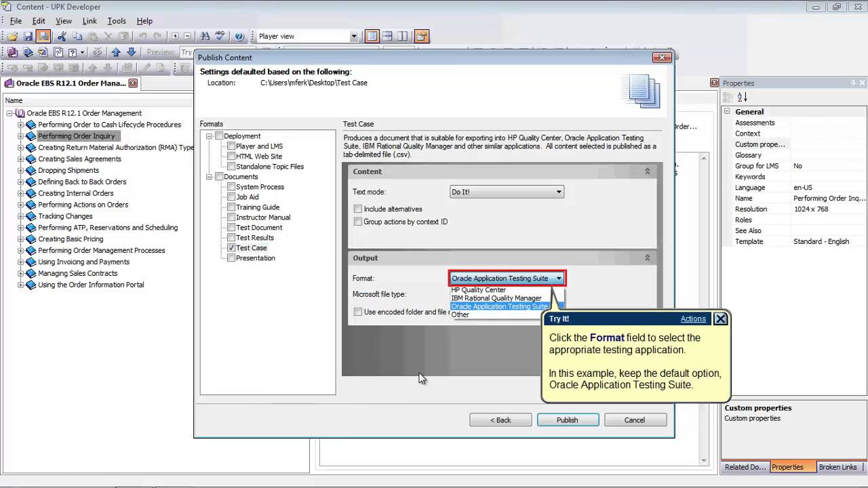Uncheck the Test Case format
Image resolution: width=868 pixels, height=488 pixels.
(x=231, y=248)
